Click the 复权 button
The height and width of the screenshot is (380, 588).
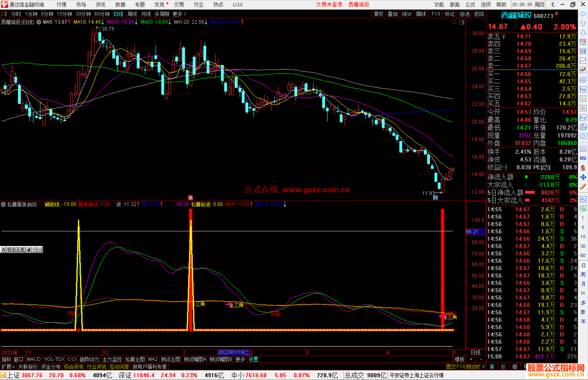pyautogui.click(x=379, y=14)
